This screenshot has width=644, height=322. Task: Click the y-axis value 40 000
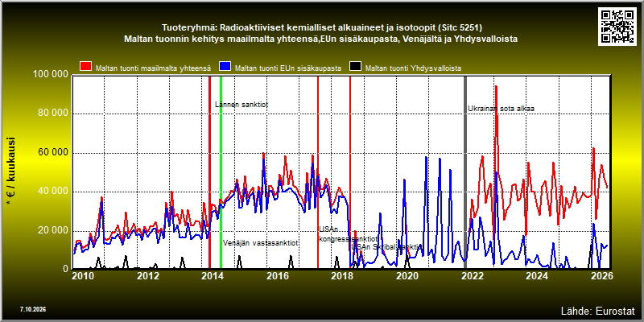pyautogui.click(x=52, y=192)
